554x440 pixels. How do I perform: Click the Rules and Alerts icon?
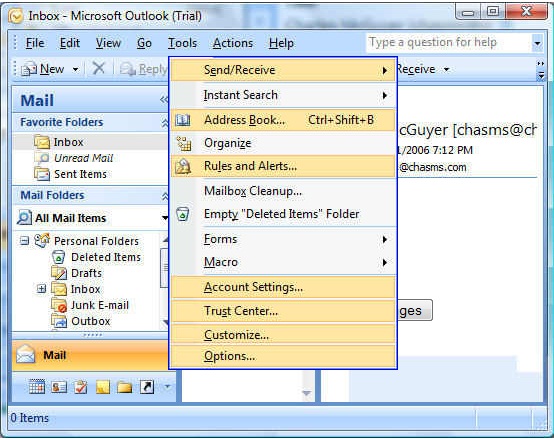point(183,166)
